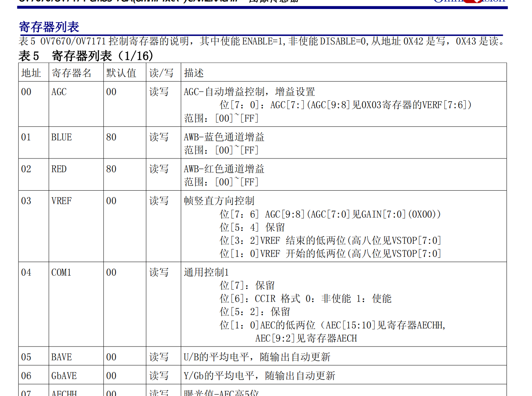This screenshot has width=532, height=396.
Task: Click column header 地址
Action: coord(31,73)
